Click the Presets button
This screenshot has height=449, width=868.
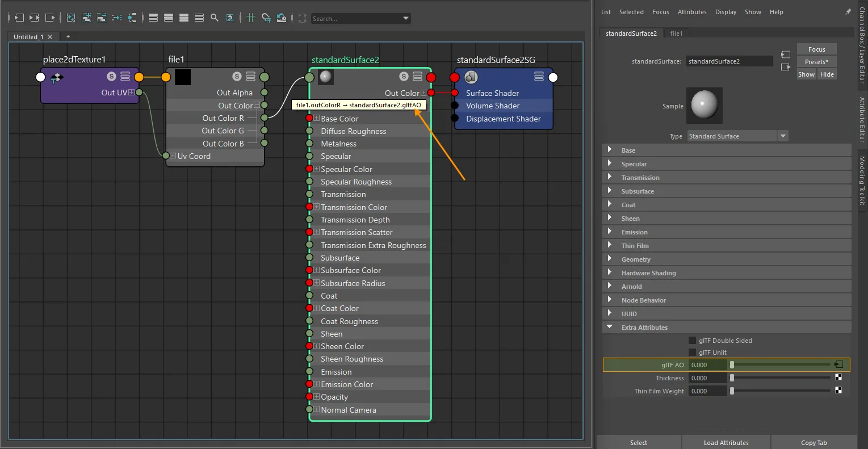pos(816,62)
